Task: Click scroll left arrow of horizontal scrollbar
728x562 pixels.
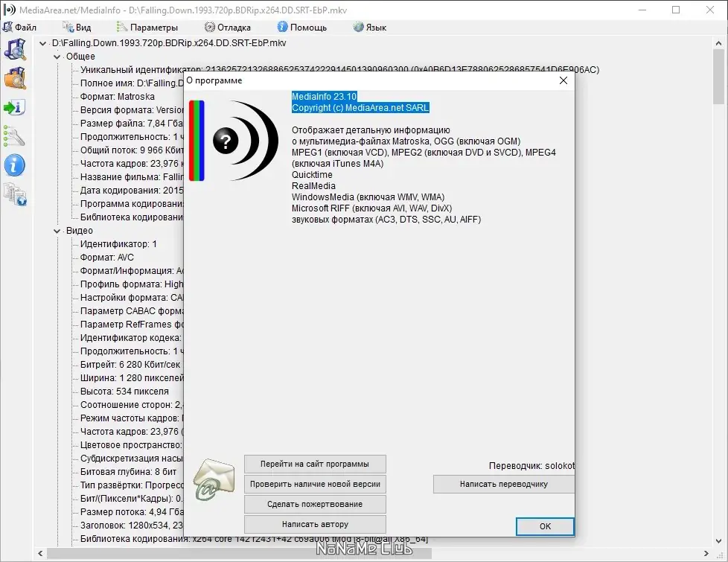Action: (40, 554)
